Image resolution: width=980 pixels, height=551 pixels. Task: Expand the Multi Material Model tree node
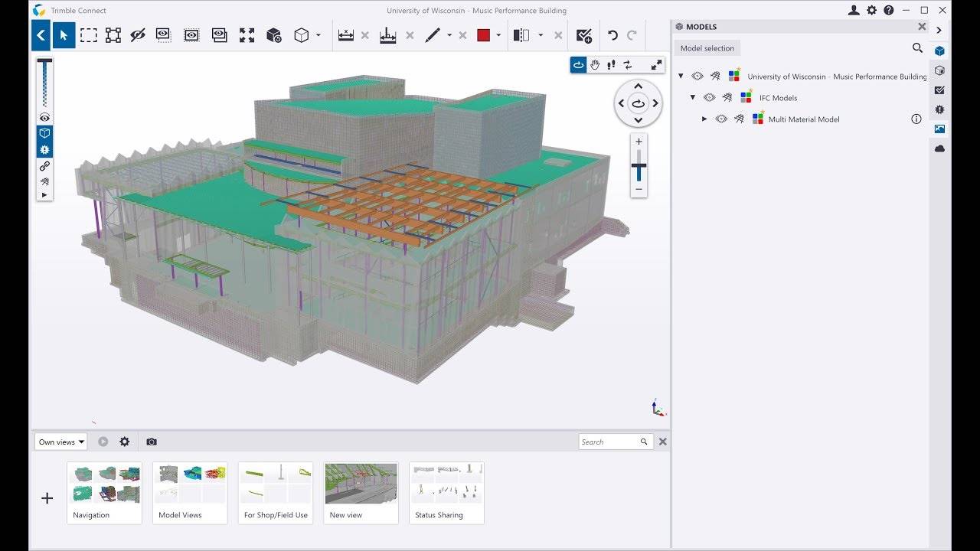point(704,119)
